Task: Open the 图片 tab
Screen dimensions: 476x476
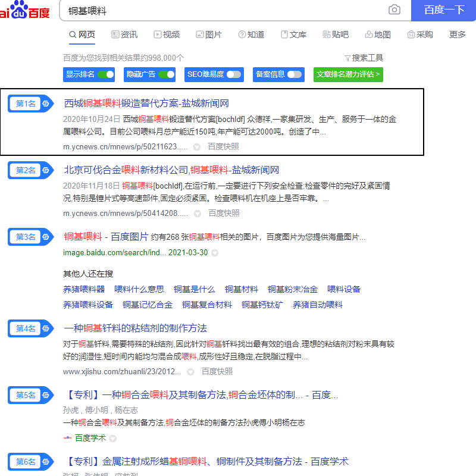Action: coord(209,35)
